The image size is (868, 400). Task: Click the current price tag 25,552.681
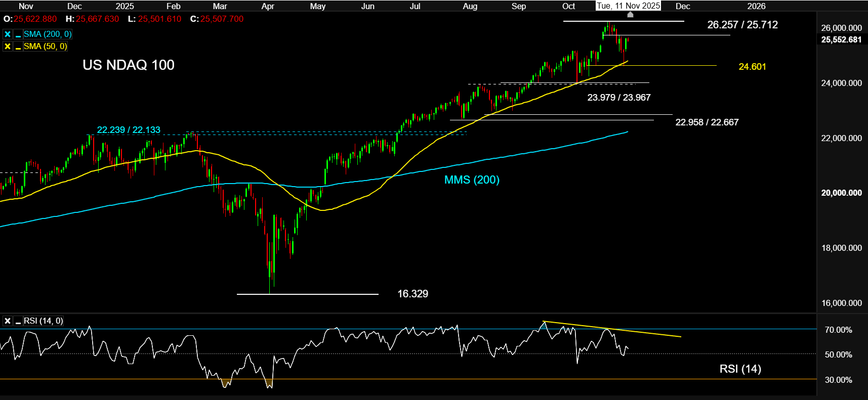pyautogui.click(x=841, y=40)
